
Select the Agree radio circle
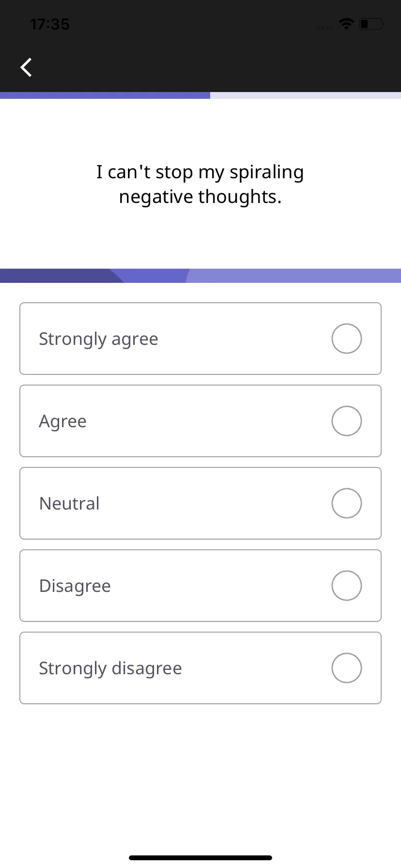(x=347, y=421)
